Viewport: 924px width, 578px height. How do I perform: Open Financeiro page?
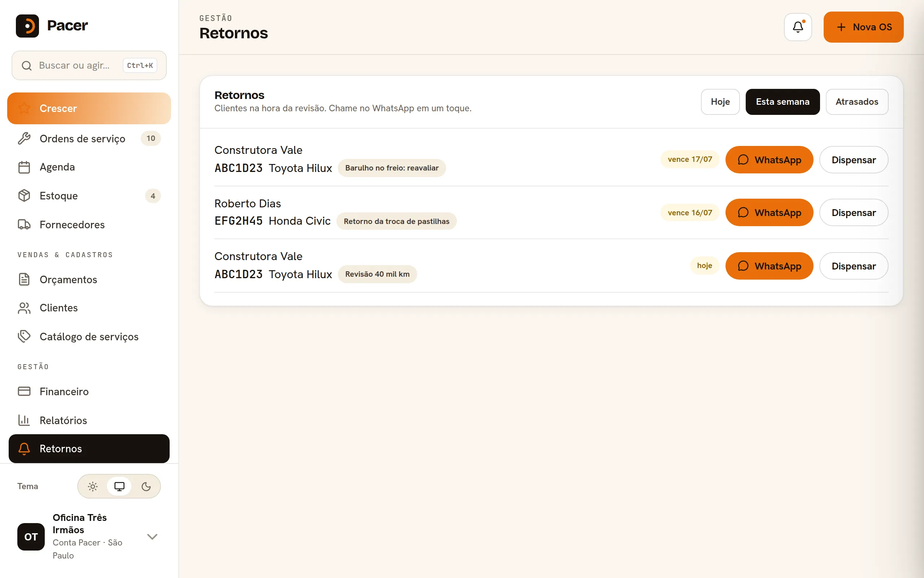(89, 392)
